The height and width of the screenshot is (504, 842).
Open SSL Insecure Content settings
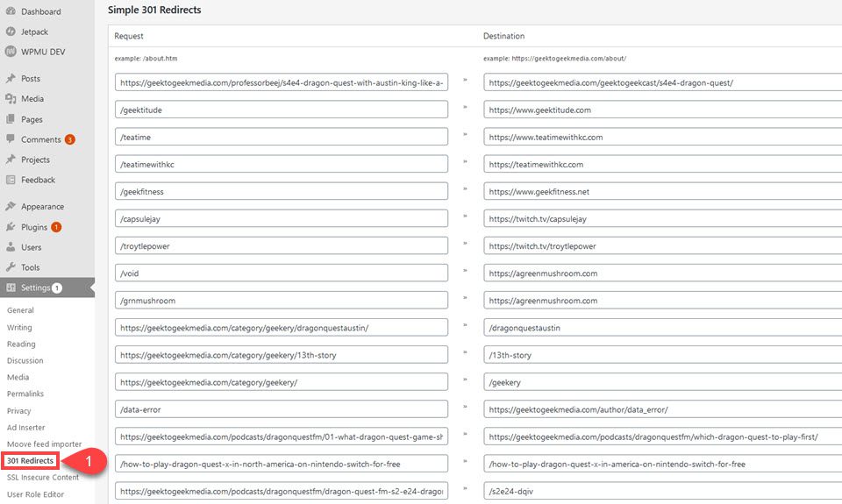pos(43,477)
